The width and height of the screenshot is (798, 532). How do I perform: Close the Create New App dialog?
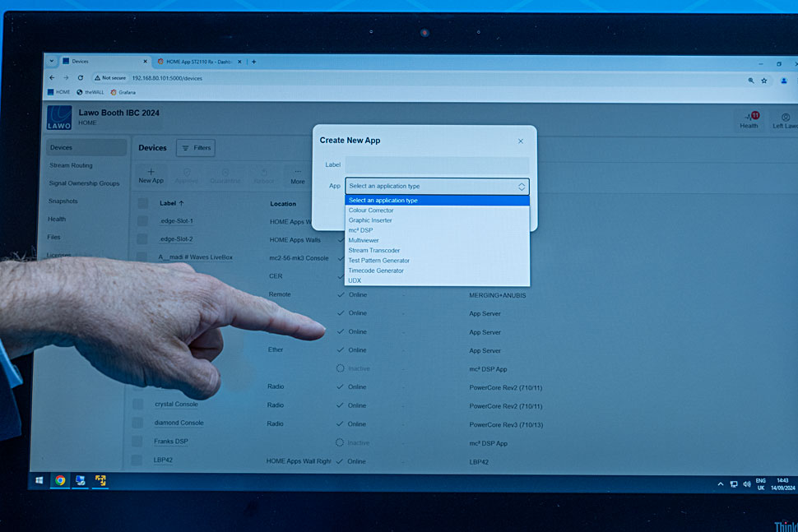(521, 141)
